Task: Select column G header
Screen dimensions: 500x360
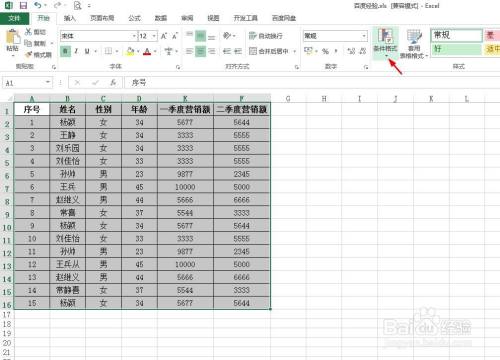Action: [288, 98]
